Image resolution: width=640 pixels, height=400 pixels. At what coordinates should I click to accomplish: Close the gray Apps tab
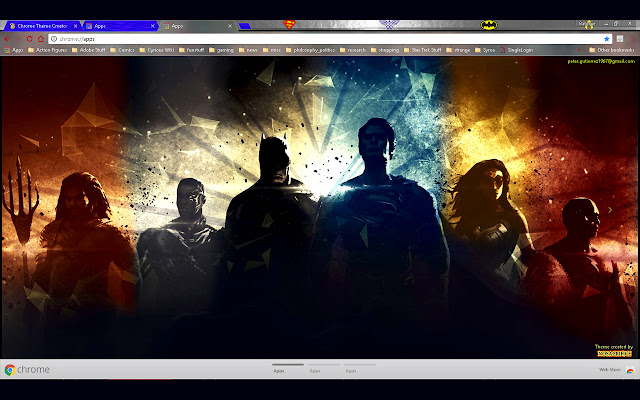230,26
